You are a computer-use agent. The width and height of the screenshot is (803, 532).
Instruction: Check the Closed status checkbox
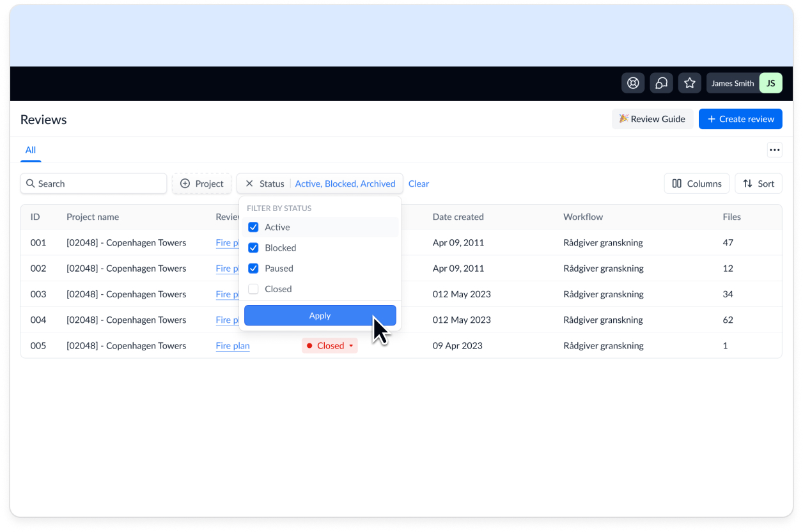click(x=253, y=289)
